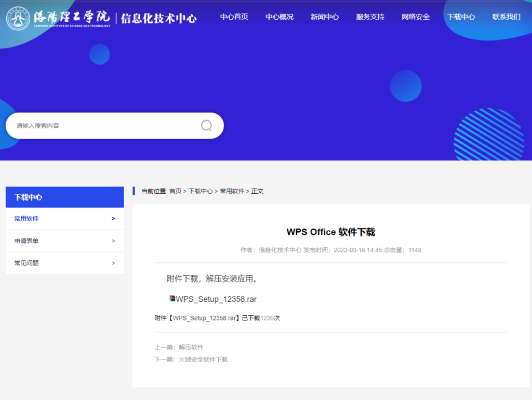This screenshot has width=532, height=400.
Task: Click the 信息化技术中心 site title
Action: (x=159, y=18)
